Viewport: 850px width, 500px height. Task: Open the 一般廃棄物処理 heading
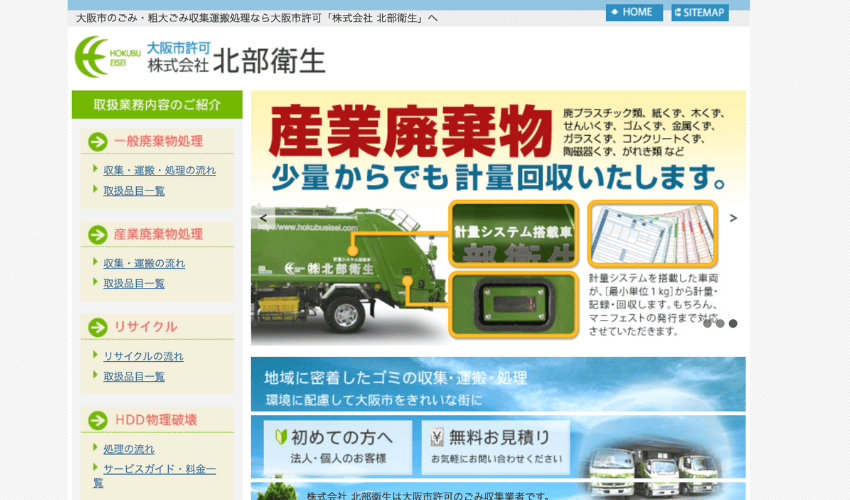(158, 142)
